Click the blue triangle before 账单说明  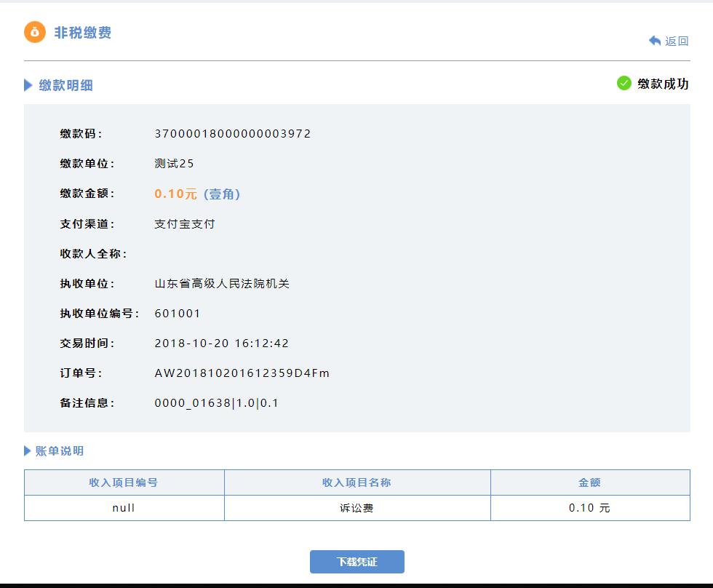tap(28, 451)
